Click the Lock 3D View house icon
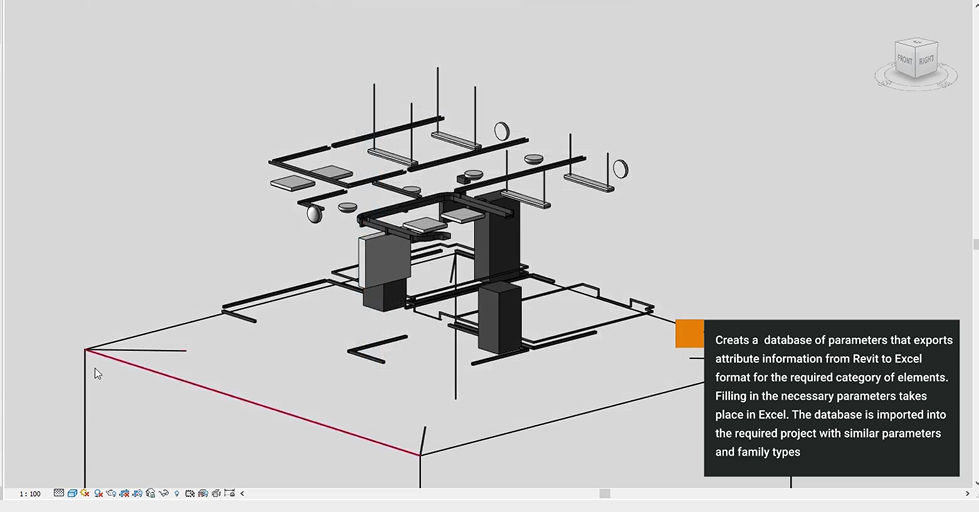Screen dimensions: 979x512 (150, 493)
